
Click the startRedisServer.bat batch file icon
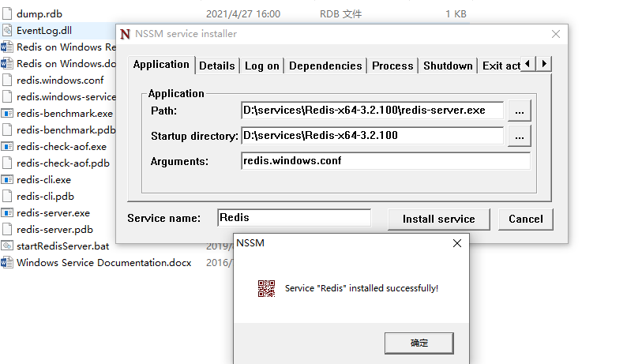coord(7,246)
